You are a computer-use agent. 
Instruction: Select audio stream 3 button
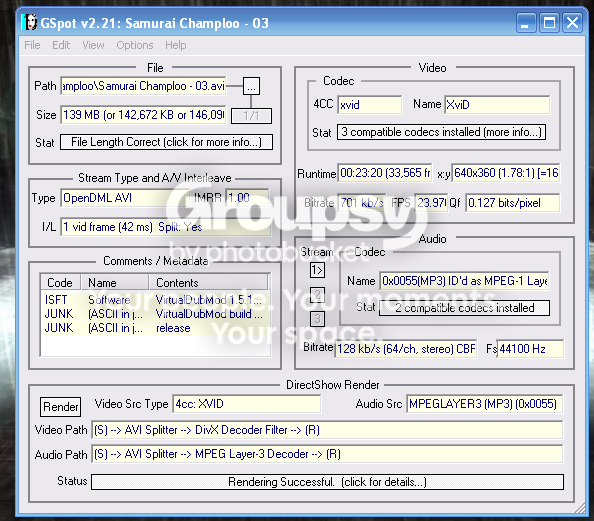tap(317, 319)
